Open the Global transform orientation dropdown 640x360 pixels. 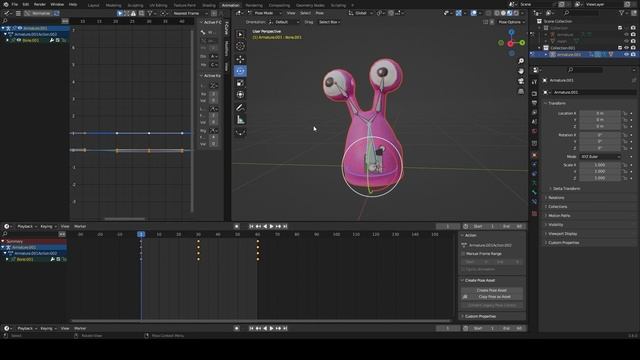pos(360,13)
